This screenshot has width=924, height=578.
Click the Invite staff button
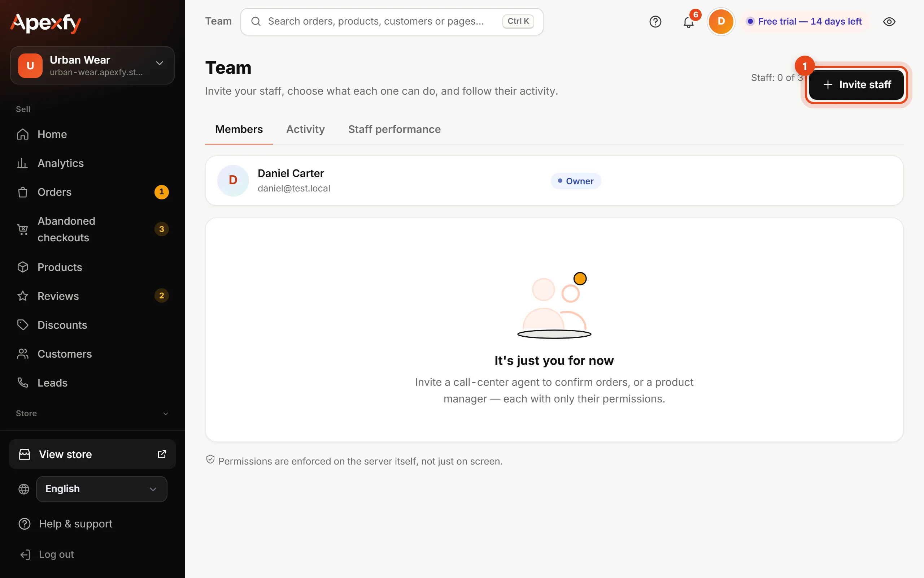[857, 85]
